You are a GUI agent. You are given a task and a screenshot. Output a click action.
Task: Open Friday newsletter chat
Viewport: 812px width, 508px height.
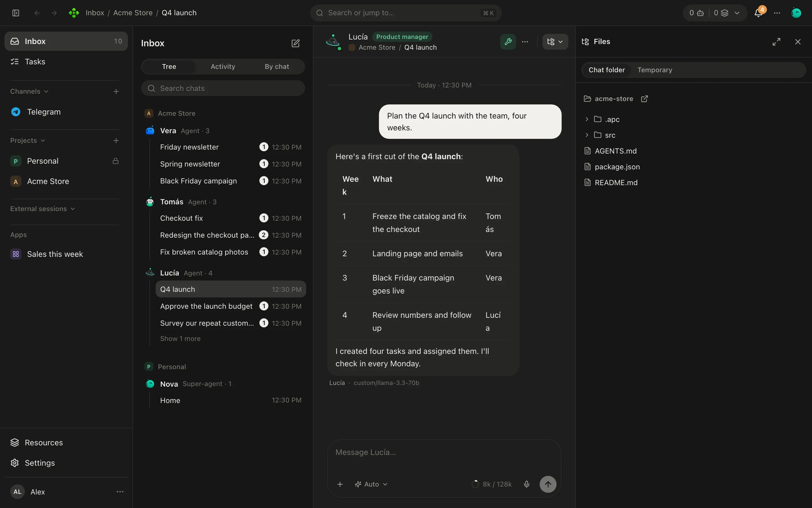pos(231,147)
